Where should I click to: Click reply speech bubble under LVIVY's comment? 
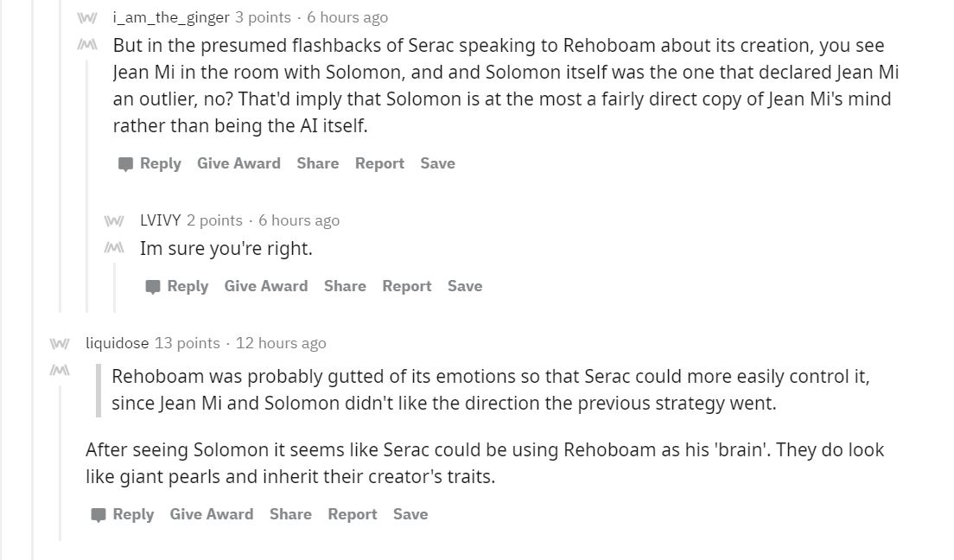[x=153, y=287]
